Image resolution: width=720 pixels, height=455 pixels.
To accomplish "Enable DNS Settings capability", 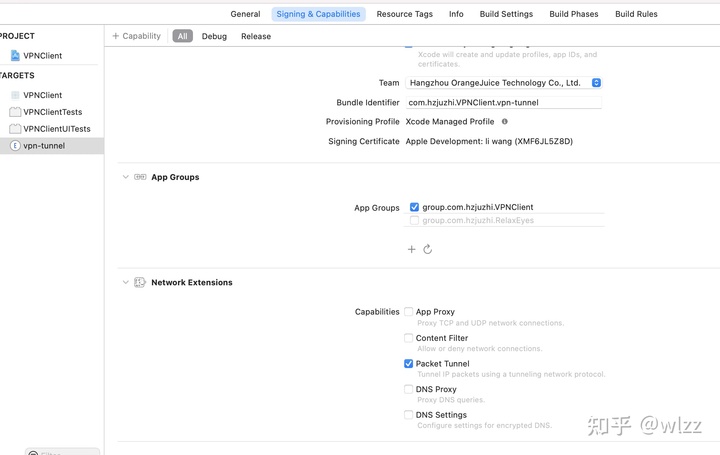I will [408, 415].
